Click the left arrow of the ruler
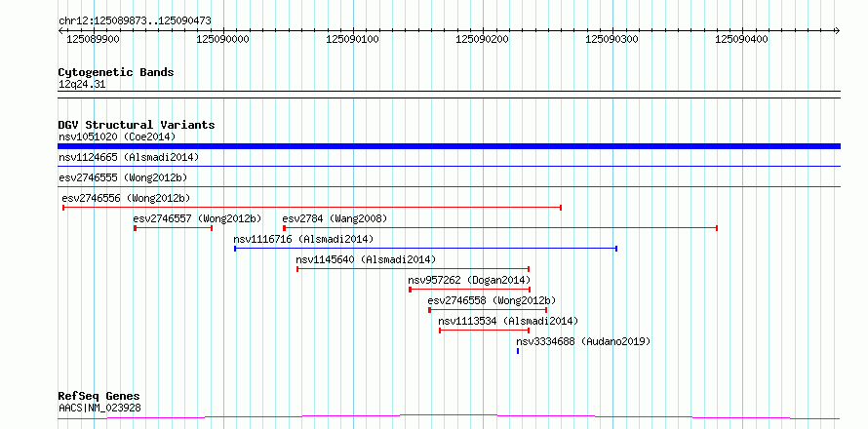This screenshot has width=868, height=429. [x=60, y=30]
